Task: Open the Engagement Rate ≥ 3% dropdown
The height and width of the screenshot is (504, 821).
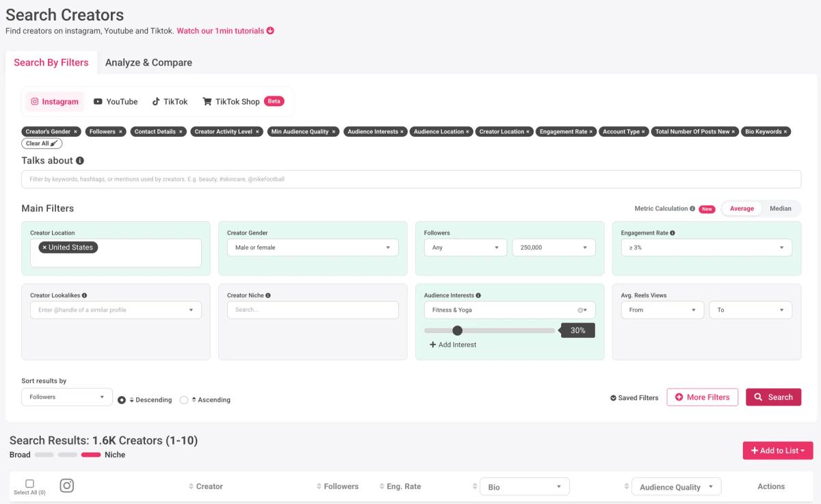Action: [706, 248]
